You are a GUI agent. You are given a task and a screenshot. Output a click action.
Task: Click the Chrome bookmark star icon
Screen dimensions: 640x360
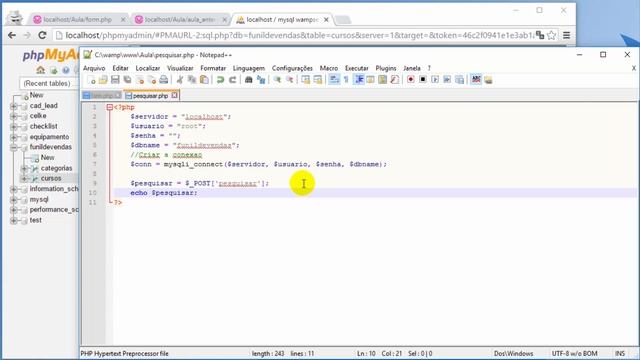(551, 36)
